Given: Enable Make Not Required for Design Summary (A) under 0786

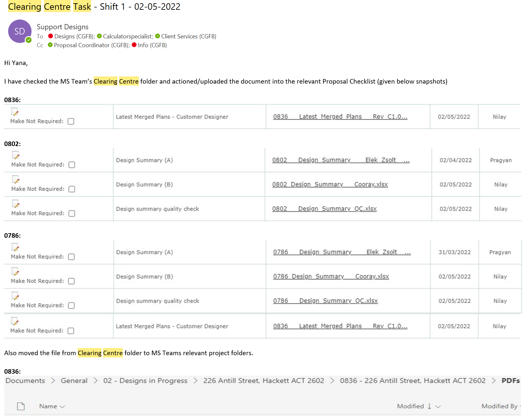Looking at the screenshot, I should (71, 257).
